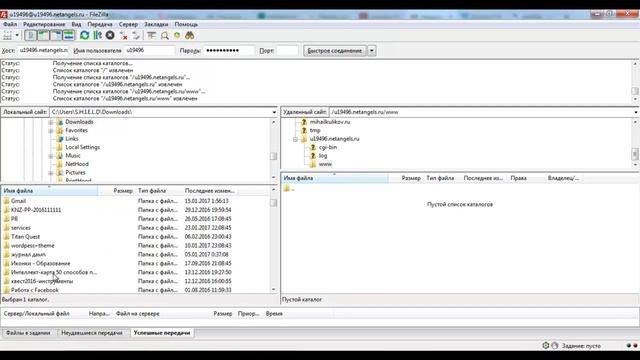Click the local file list scrollbar thumb
640x360 pixels.
point(273,203)
